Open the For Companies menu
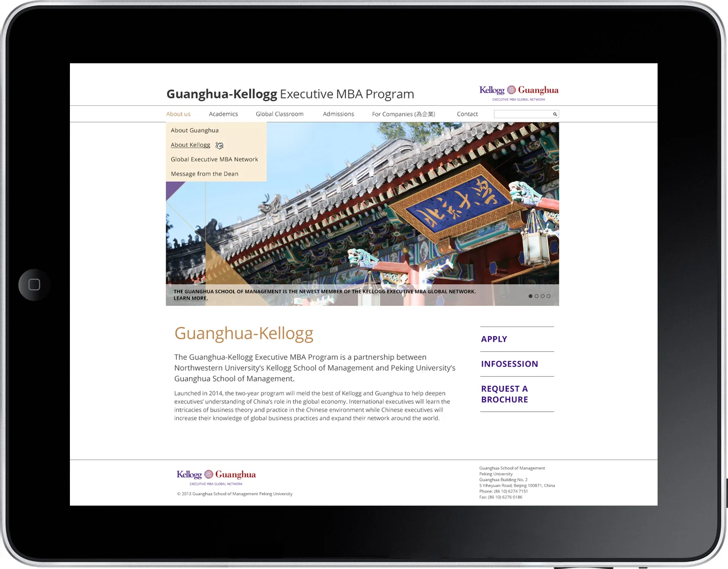The height and width of the screenshot is (569, 728). 403,114
